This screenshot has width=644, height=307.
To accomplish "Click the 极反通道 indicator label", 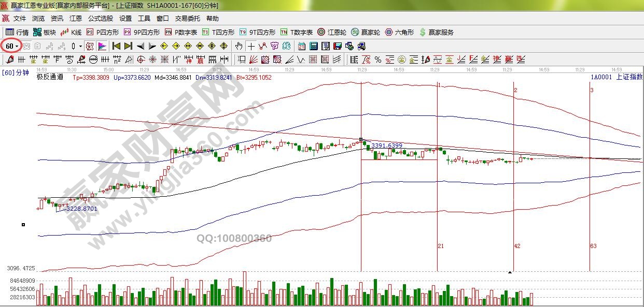I will click(x=50, y=77).
